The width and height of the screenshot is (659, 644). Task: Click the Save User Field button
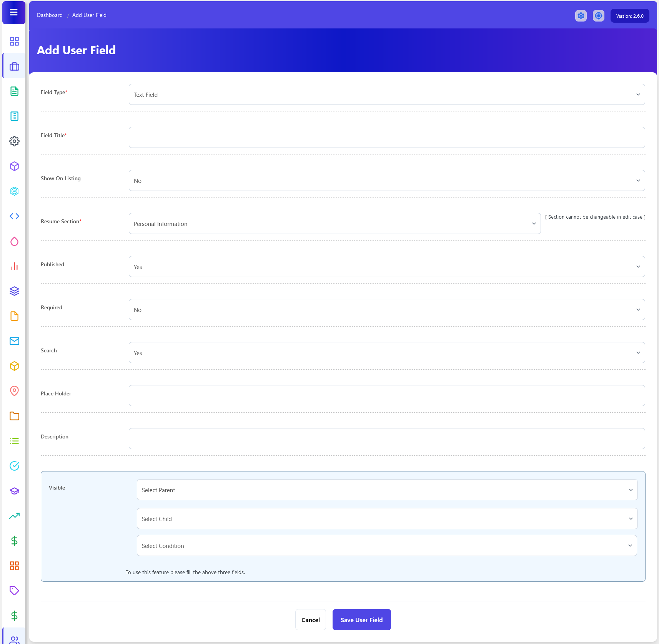click(361, 620)
